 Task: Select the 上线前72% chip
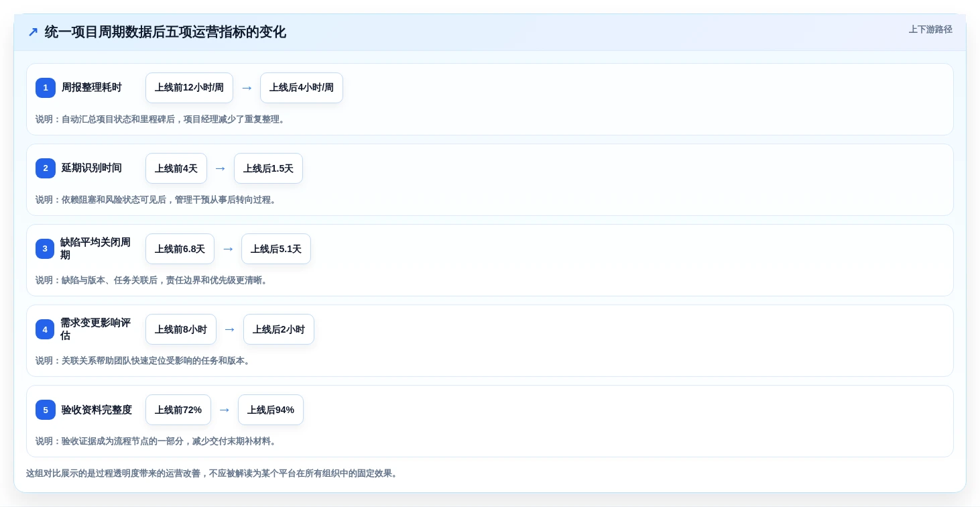coord(178,410)
